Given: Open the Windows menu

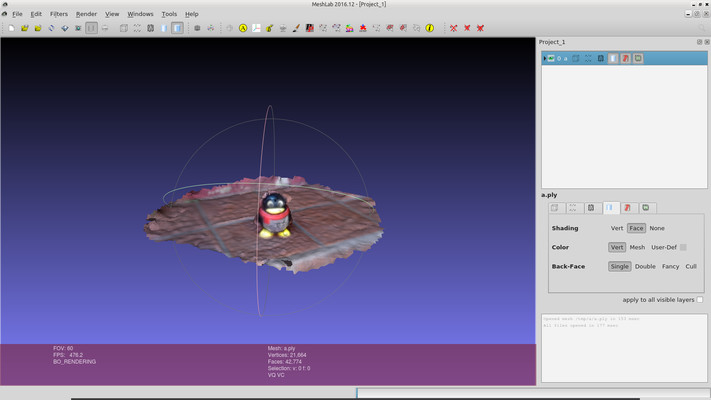Looking at the screenshot, I should [x=140, y=14].
